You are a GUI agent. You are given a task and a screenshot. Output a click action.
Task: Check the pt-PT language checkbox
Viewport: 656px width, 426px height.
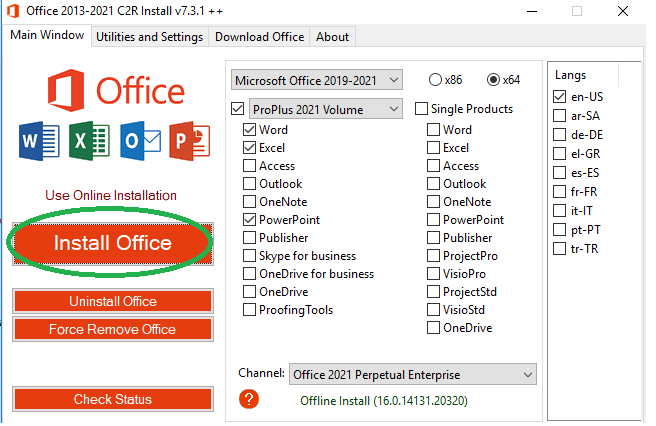(559, 230)
